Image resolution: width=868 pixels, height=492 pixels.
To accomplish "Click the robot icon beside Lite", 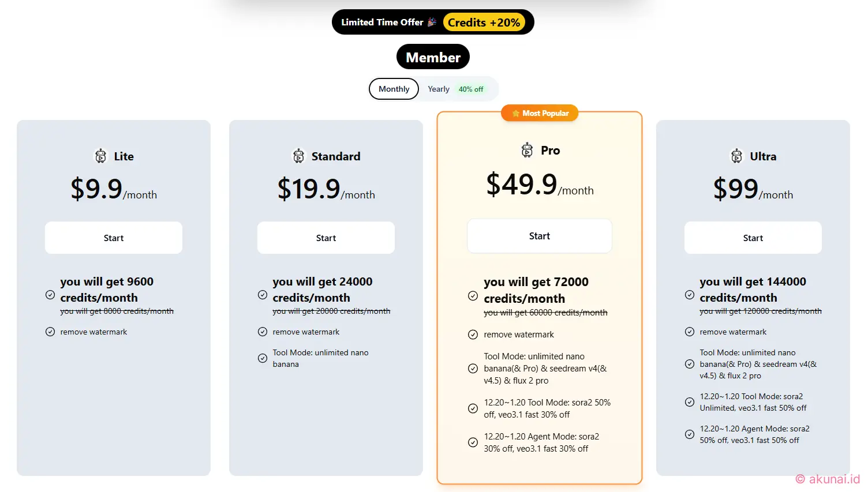I will tap(100, 156).
